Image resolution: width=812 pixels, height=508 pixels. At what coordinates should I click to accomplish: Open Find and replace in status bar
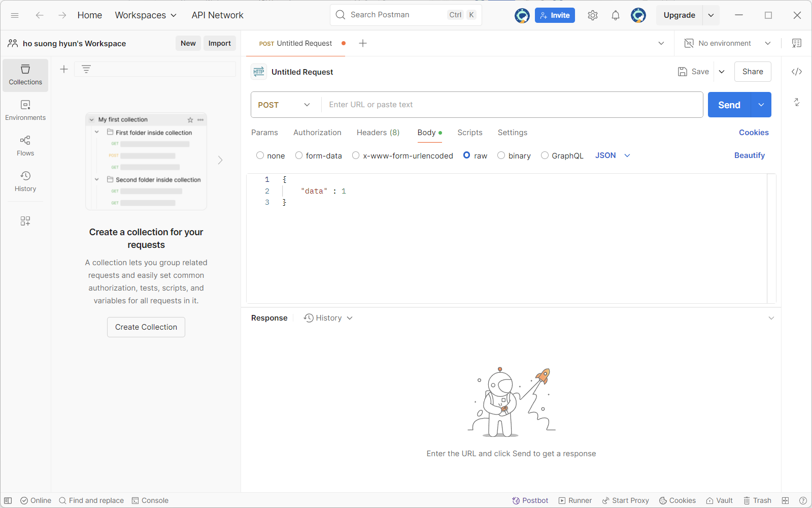click(91, 500)
